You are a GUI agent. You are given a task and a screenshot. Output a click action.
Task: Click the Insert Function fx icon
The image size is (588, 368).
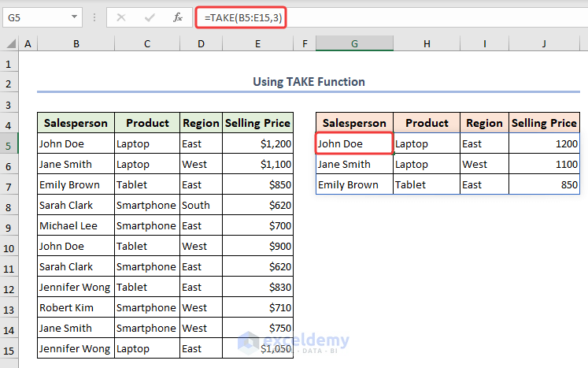[x=178, y=17]
